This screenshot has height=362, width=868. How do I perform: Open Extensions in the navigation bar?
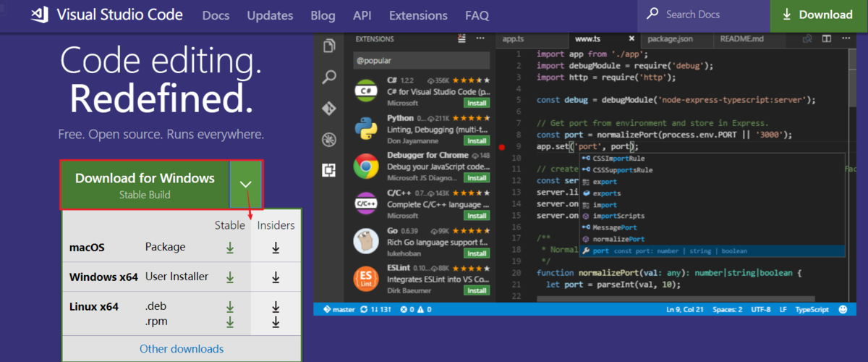[418, 15]
